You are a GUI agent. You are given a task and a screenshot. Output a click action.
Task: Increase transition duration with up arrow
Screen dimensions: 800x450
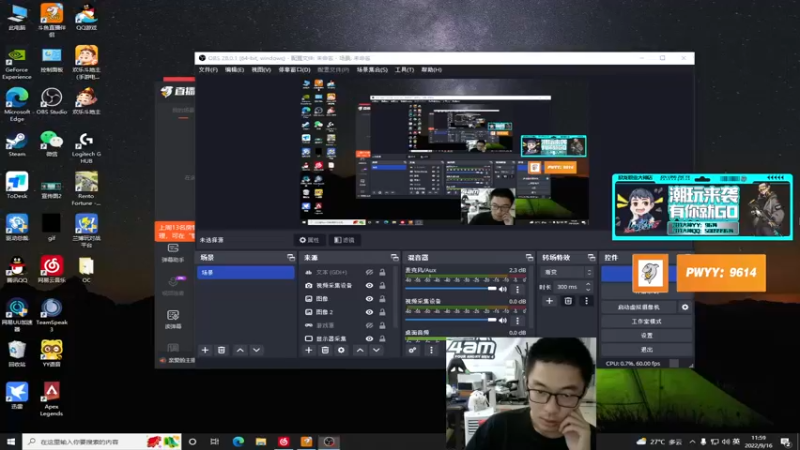point(588,284)
